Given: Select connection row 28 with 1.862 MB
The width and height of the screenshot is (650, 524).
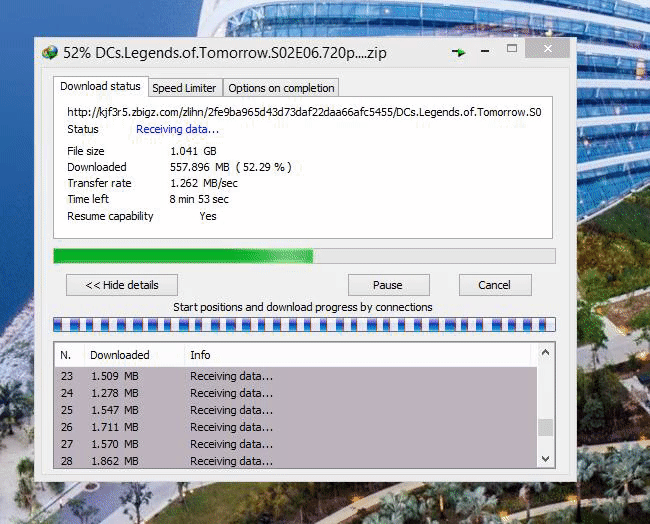Looking at the screenshot, I should coord(296,460).
